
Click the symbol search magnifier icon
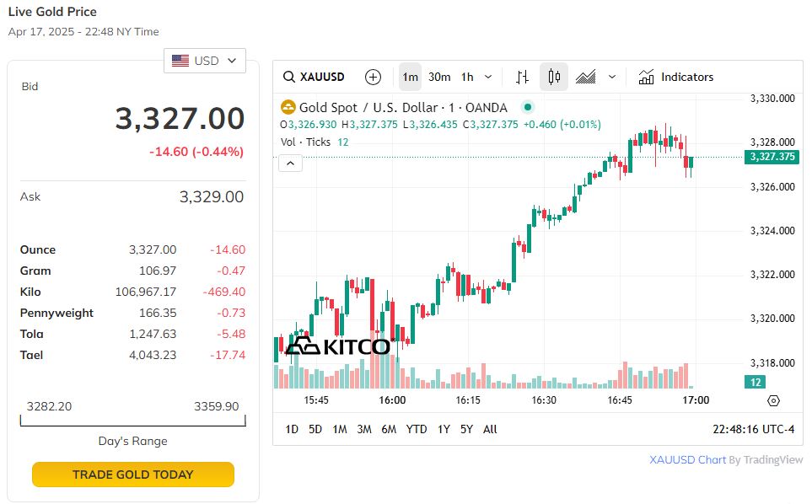coord(289,77)
